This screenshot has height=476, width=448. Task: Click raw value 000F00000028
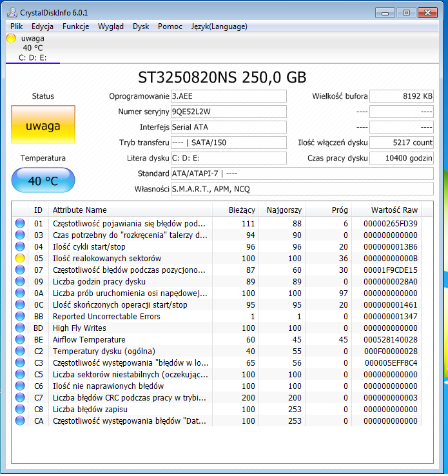point(391,352)
